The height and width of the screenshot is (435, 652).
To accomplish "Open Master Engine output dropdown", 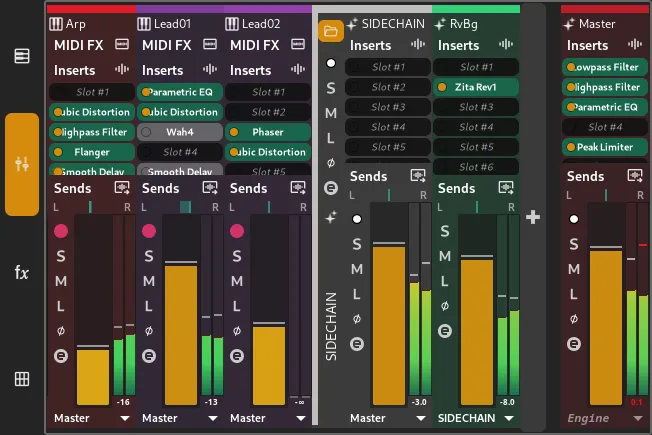I will pyautogui.click(x=605, y=418).
